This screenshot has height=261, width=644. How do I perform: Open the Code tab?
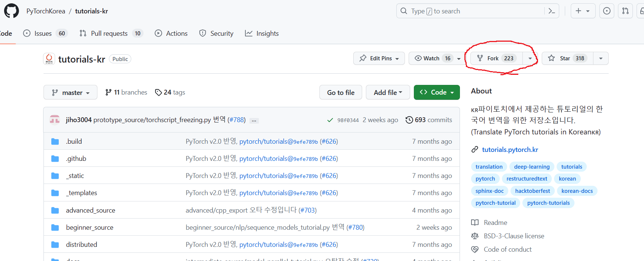(6, 34)
